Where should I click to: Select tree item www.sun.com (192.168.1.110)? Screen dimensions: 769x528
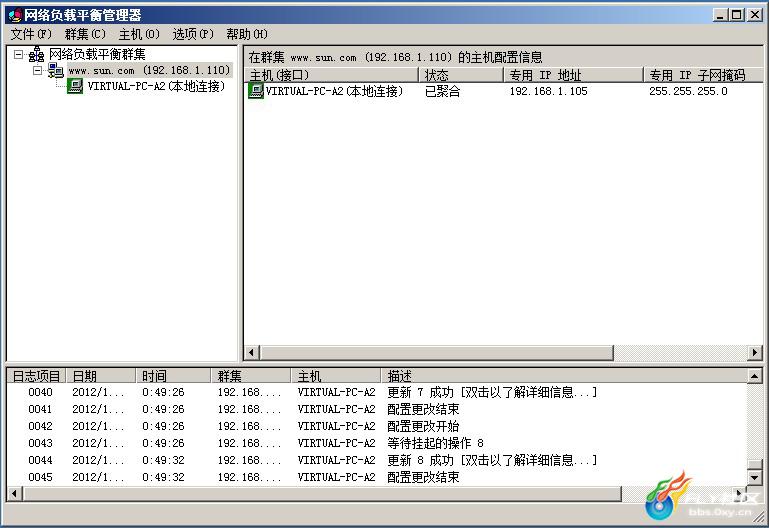[x=149, y=71]
